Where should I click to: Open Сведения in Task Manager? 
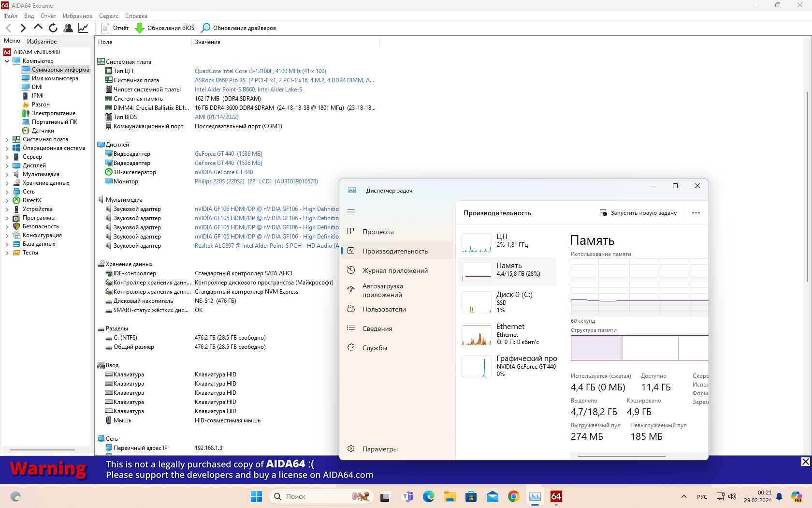point(397,329)
